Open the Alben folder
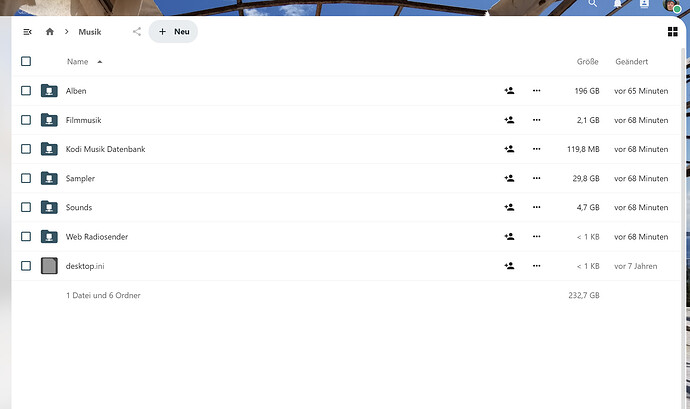 [x=76, y=91]
